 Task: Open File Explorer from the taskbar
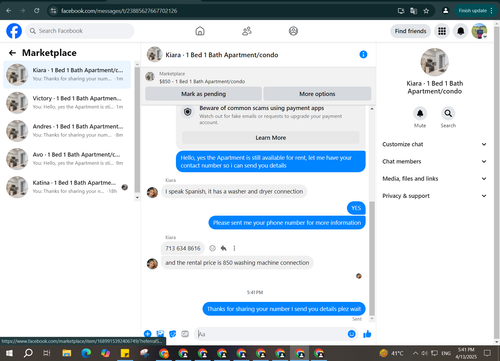click(67, 353)
